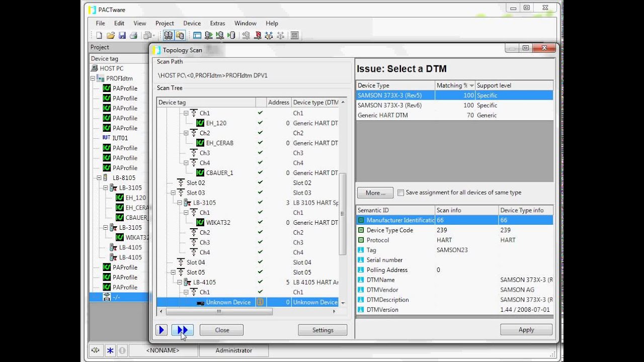Viewport: 644px width, 362px height.
Task: Click toolbar icon right of blue window icon
Action: pyautogui.click(x=208, y=35)
